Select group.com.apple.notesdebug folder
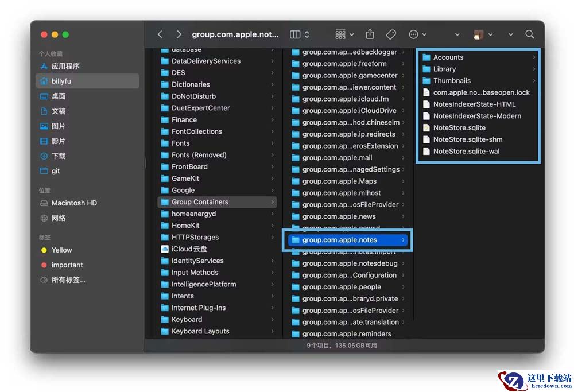 pyautogui.click(x=348, y=263)
